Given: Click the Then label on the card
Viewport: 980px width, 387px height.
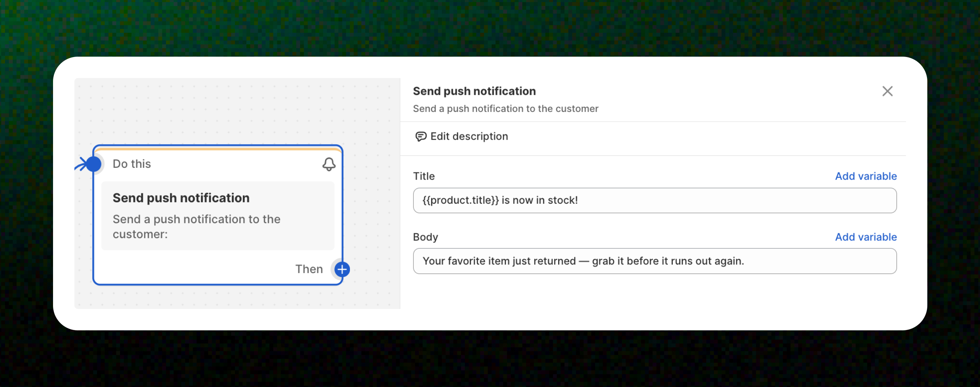Looking at the screenshot, I should point(309,269).
